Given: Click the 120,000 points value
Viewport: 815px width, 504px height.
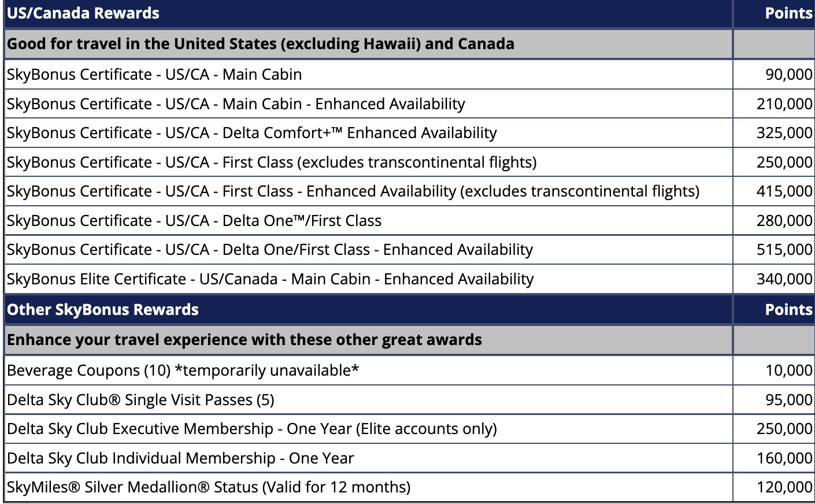Looking at the screenshot, I should pos(784,487).
